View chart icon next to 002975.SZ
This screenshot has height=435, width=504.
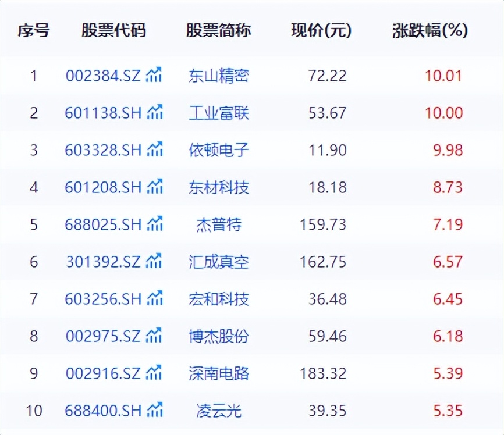click(154, 336)
